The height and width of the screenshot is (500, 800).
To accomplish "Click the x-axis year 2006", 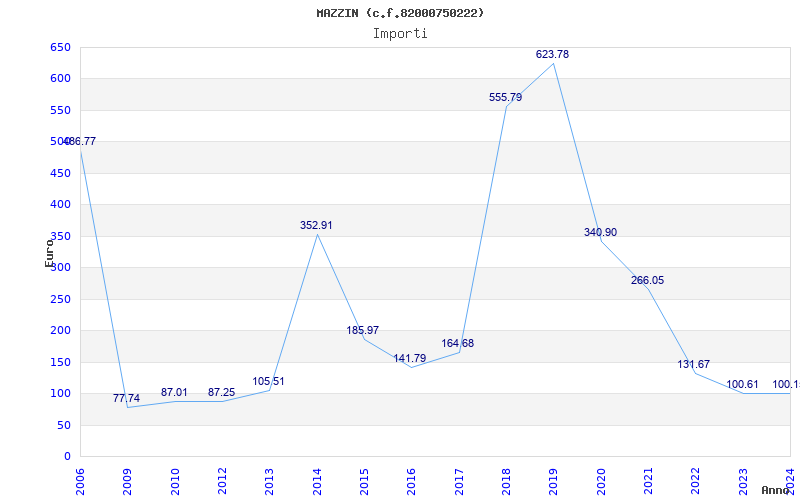I will 80,481.
